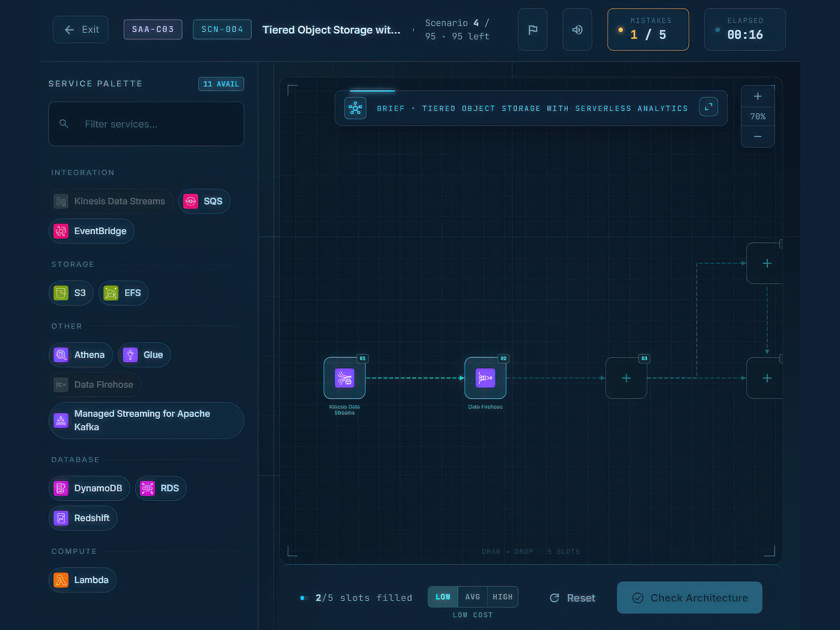Select the HIGH cost option
This screenshot has width=840, height=630.
click(x=503, y=597)
